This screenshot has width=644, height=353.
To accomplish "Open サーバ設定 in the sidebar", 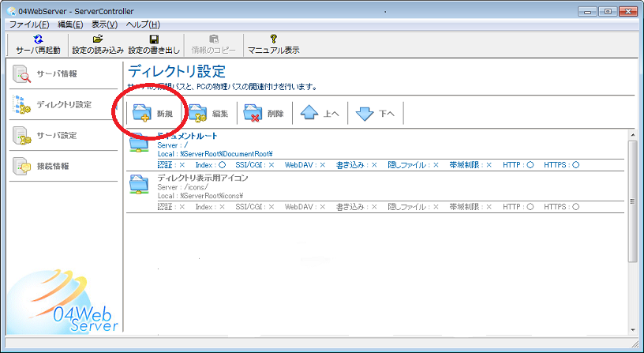I will click(63, 136).
